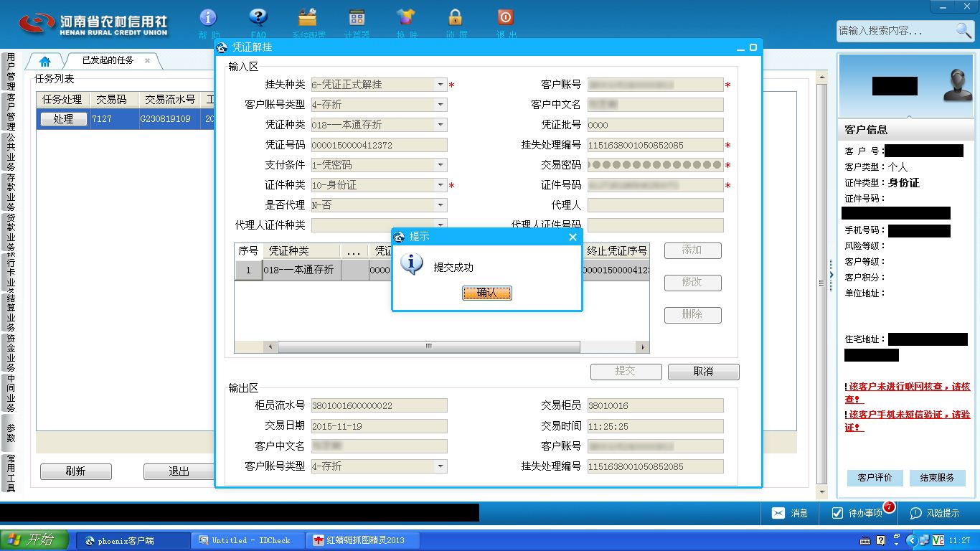This screenshot has width=980, height=551.
Task: Click the 交易密码 password field
Action: point(655,165)
